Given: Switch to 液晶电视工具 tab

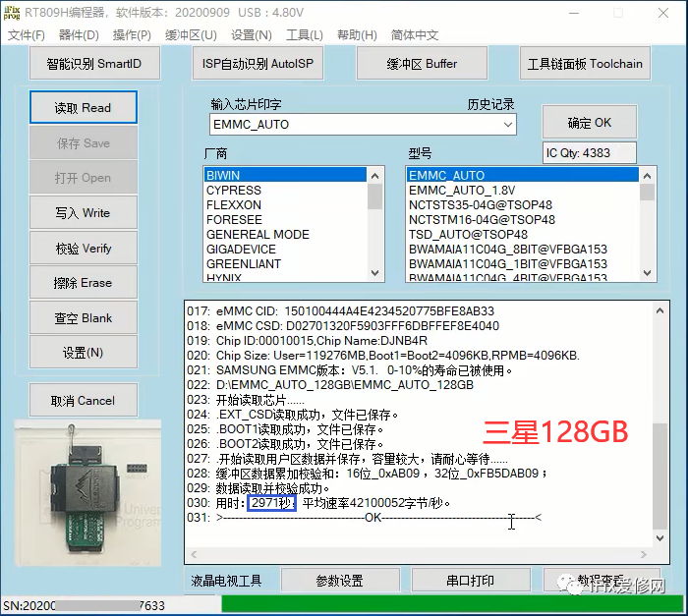Looking at the screenshot, I should click(x=226, y=581).
